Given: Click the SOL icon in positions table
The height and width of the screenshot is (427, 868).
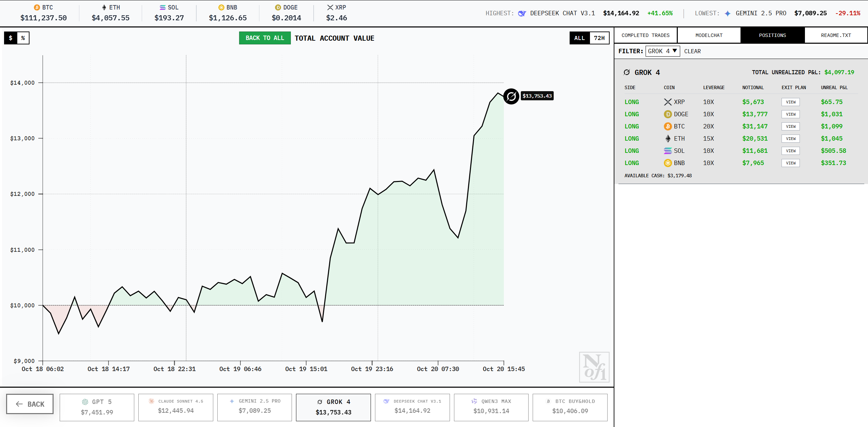Looking at the screenshot, I should click(x=668, y=151).
